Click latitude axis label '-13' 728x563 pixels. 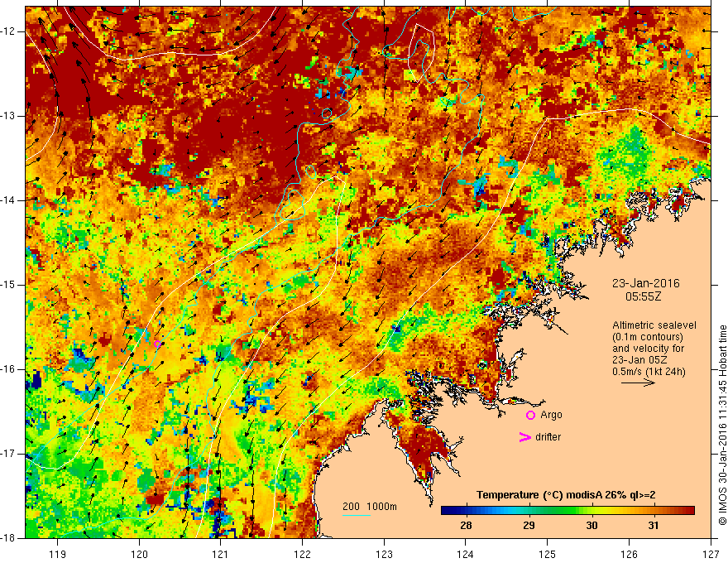click(9, 116)
